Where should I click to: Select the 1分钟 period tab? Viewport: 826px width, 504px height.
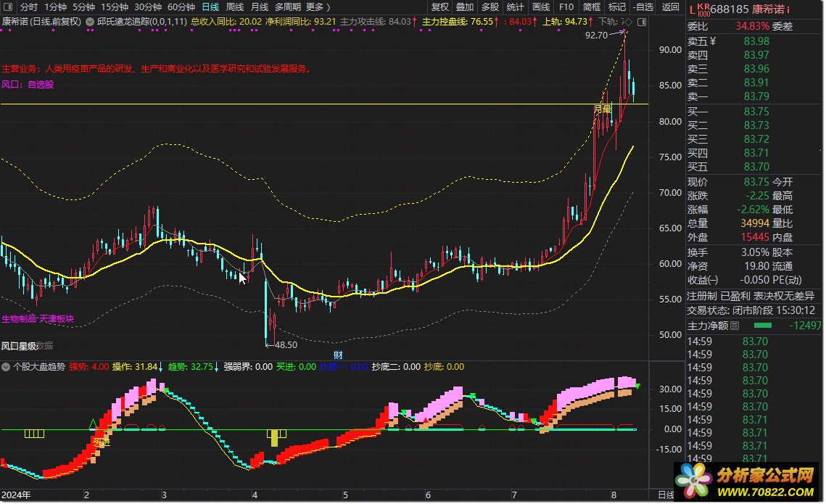point(55,7)
